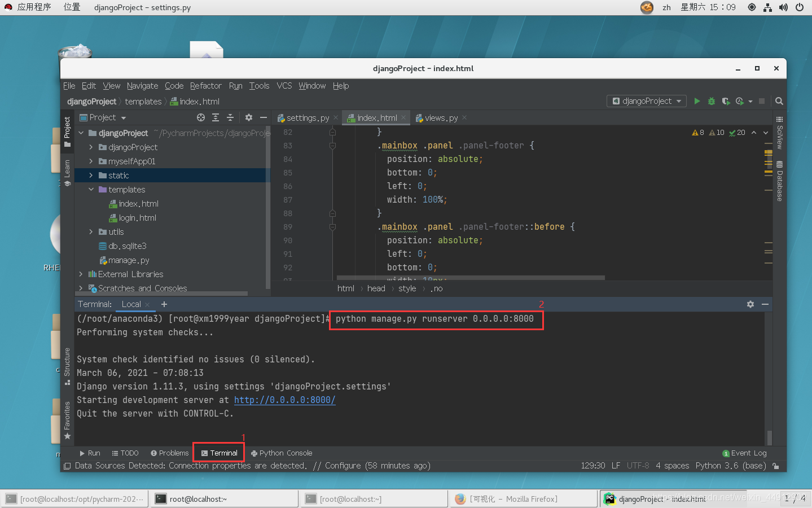Viewport: 812px width, 508px height.
Task: Open the Database side panel
Action: pyautogui.click(x=779, y=181)
